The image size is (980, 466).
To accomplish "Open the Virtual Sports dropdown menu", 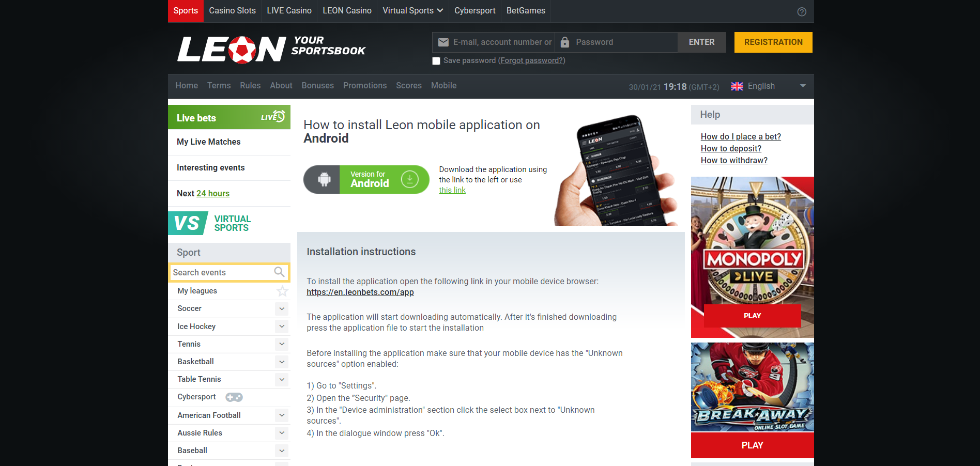I will tap(412, 11).
